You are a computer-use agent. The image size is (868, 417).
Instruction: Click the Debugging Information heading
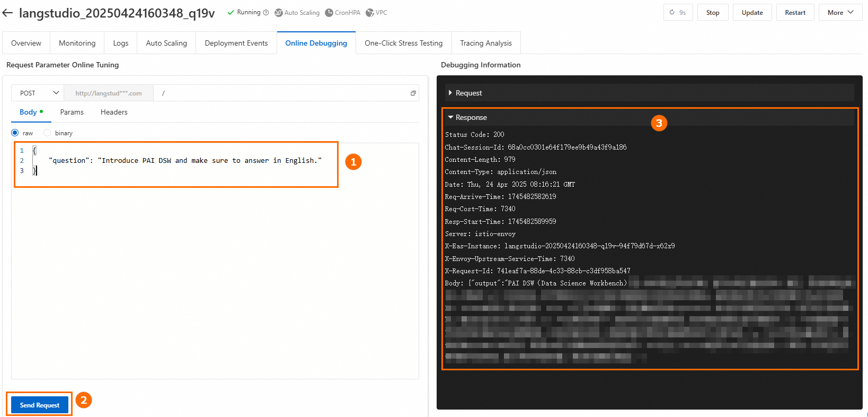pyautogui.click(x=481, y=65)
